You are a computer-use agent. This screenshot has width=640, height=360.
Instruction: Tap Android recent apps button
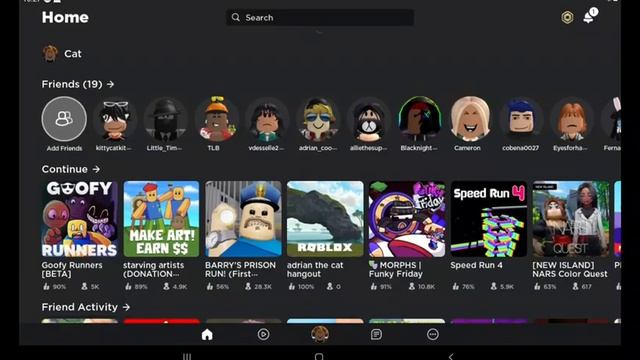tap(187, 356)
